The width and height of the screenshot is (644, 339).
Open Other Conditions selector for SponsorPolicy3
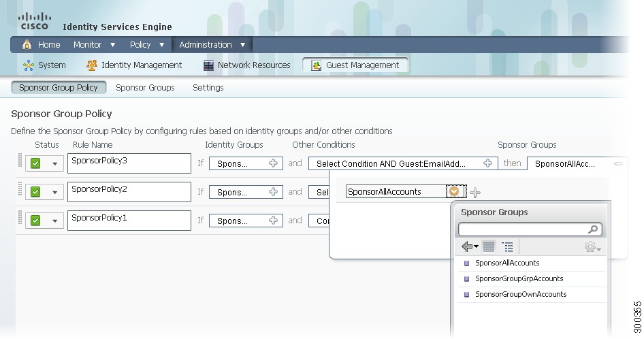tap(403, 163)
